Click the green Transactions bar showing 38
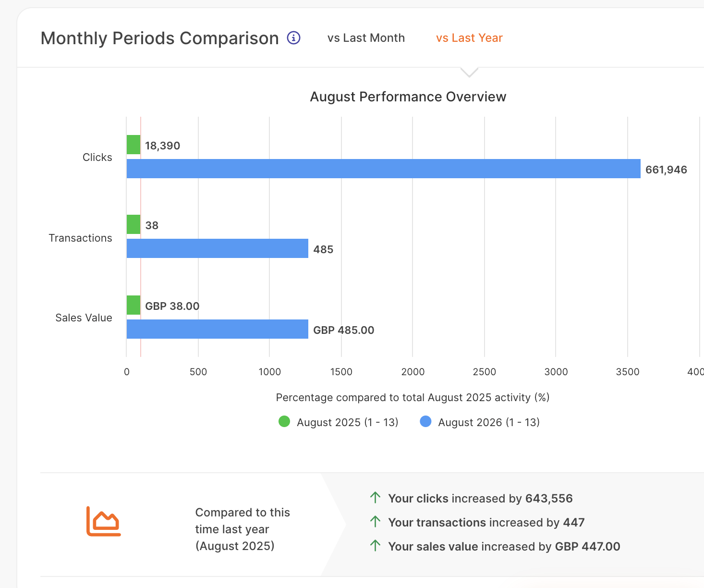The height and width of the screenshot is (588, 704). (134, 224)
